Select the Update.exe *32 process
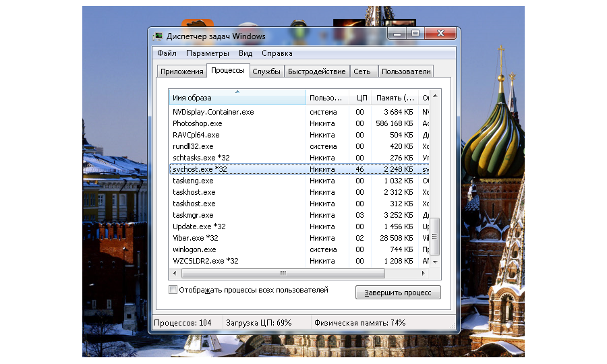The image size is (607, 364). click(299, 226)
